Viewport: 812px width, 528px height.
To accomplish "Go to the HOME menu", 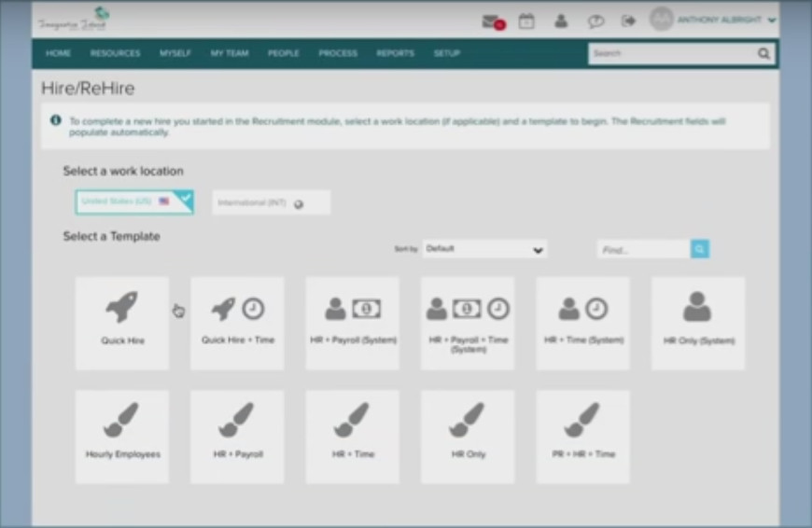I will click(58, 53).
